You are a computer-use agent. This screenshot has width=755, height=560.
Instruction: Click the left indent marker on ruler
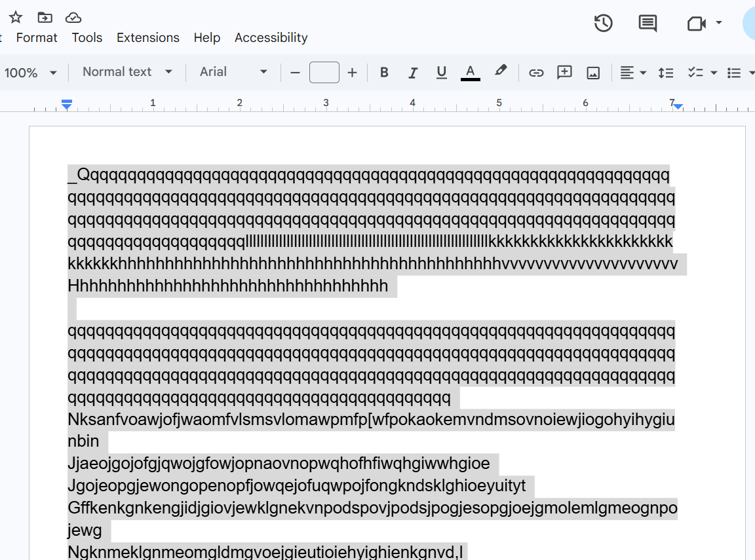click(x=67, y=104)
